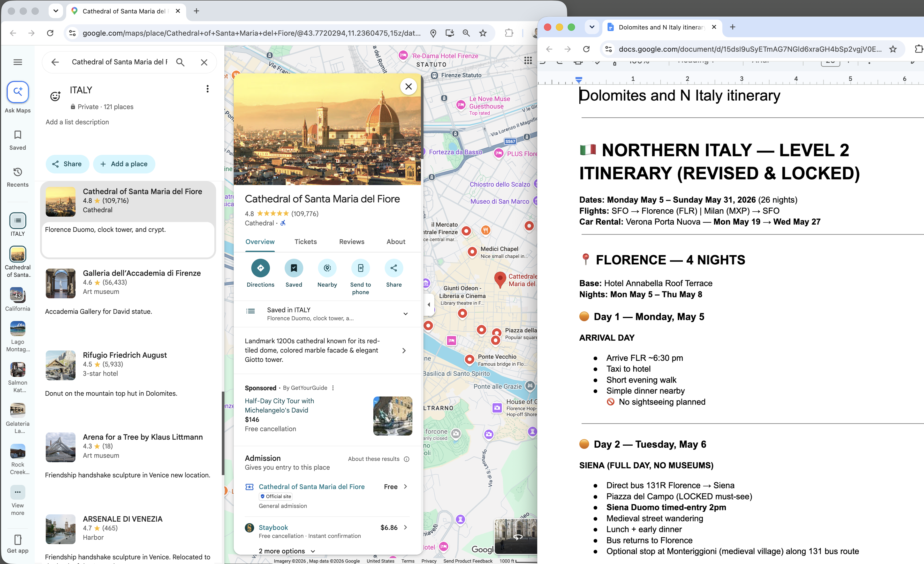Viewport: 924px width, 564px height.
Task: Click the Saved bookmark icon on place card
Action: pos(294,268)
